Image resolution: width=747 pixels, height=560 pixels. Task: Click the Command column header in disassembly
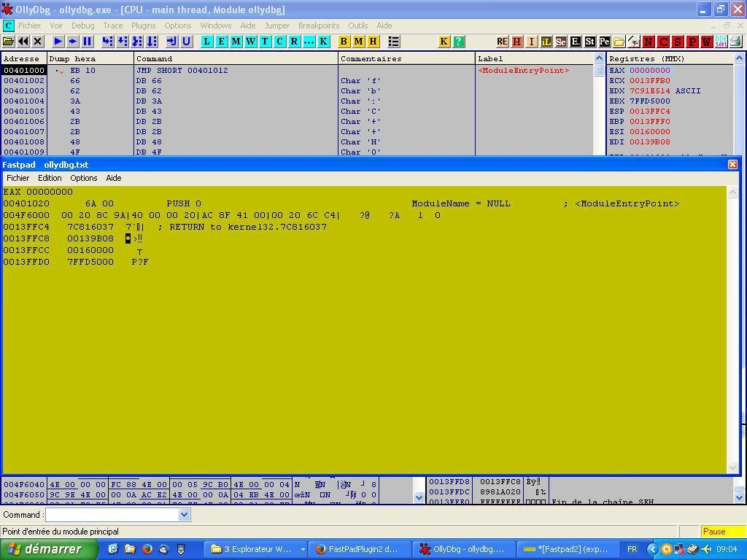[x=236, y=58]
